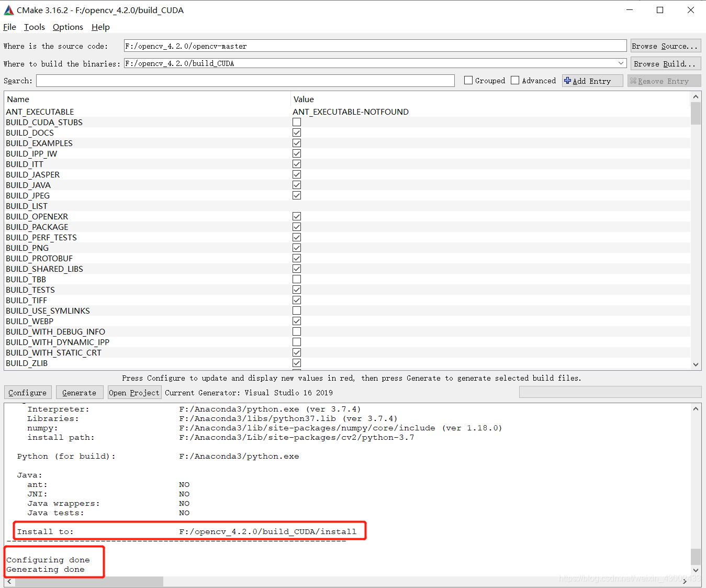The width and height of the screenshot is (706, 588).
Task: Toggle BUILD_TESTS checkbox
Action: (x=297, y=290)
